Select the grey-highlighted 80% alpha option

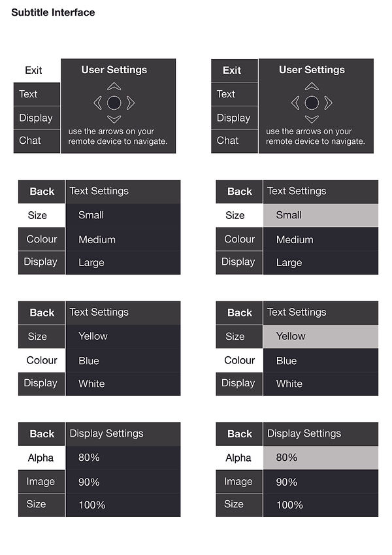pyautogui.click(x=320, y=458)
